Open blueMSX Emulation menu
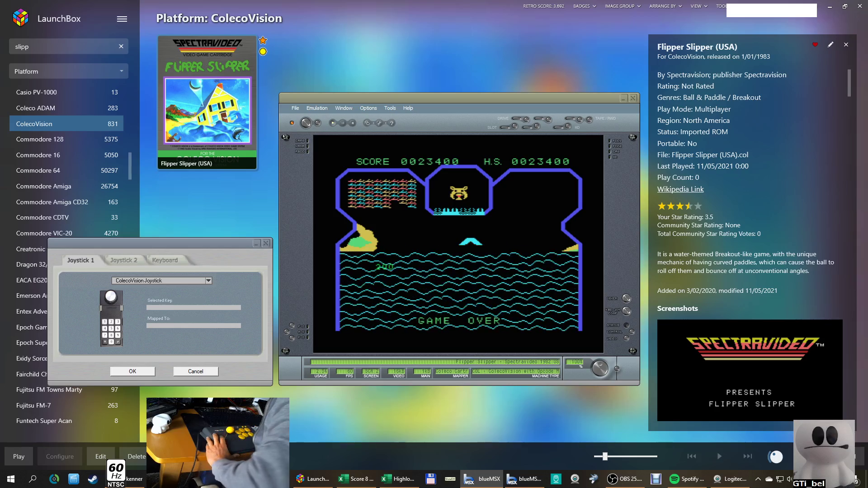868x488 pixels. click(x=316, y=108)
